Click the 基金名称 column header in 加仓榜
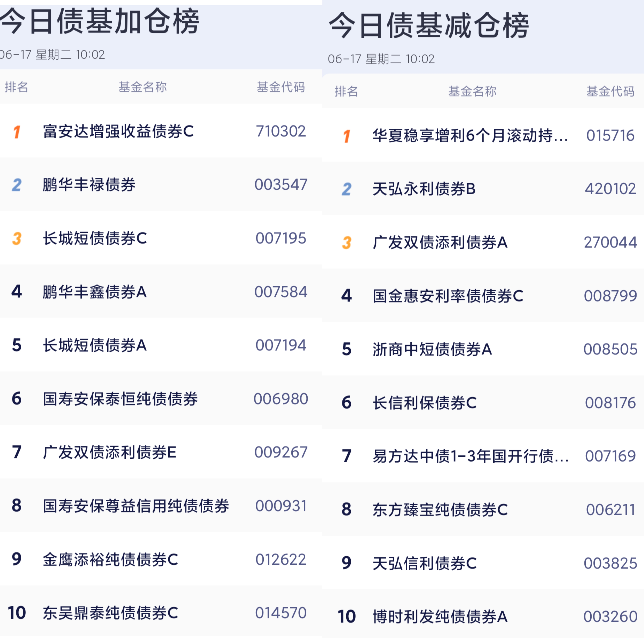Image resolution: width=644 pixels, height=644 pixels. point(143,87)
